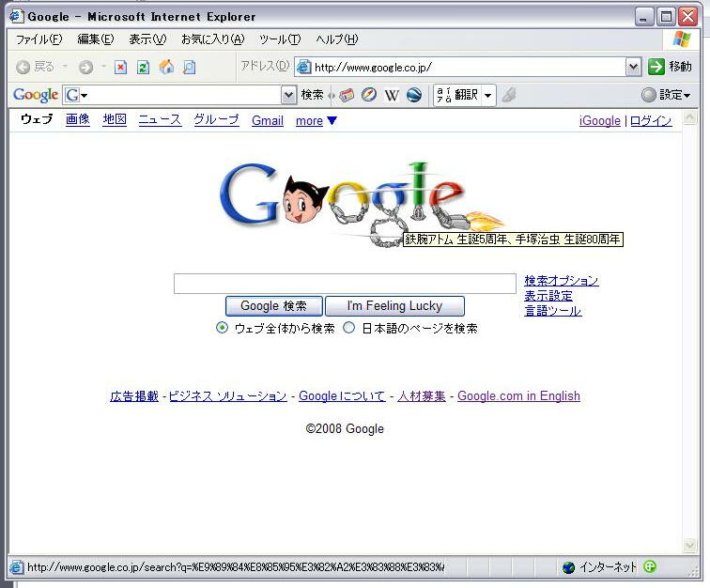Expand the address bar URL dropdown
This screenshot has height=588, width=710.
(633, 67)
